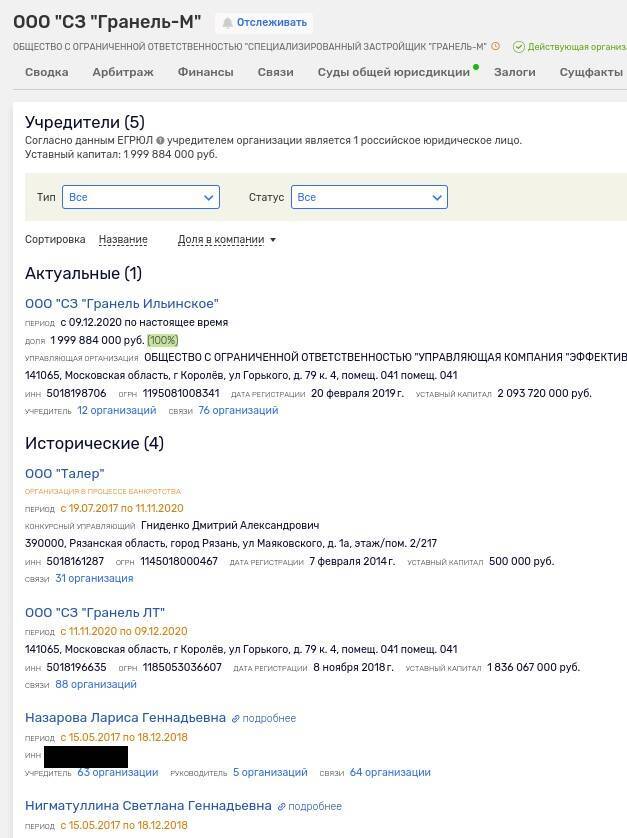Viewport: 627px width, 838px height.
Task: Go to Финансы tab
Action: tap(205, 72)
